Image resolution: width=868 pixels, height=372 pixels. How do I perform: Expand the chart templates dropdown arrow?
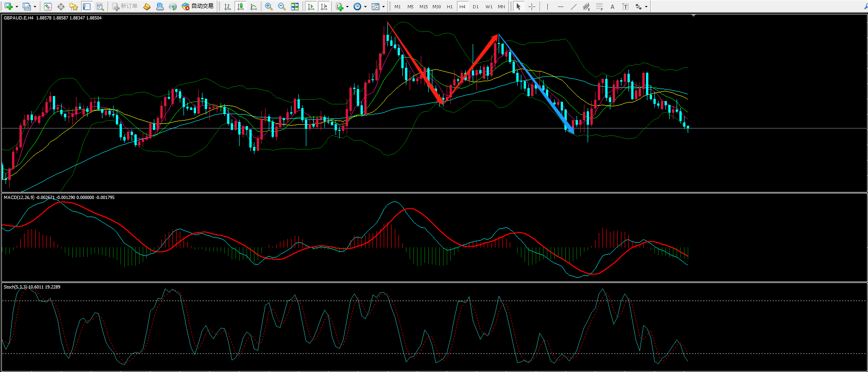click(x=383, y=6)
